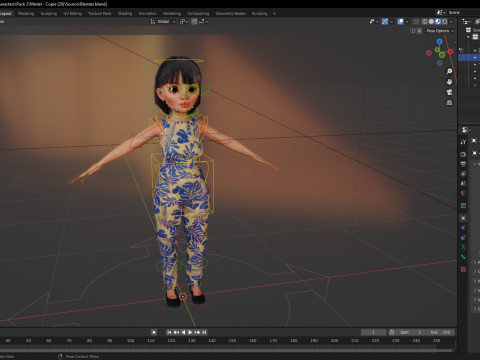The image size is (480, 360).
Task: Open the Scene properties tab
Action: [x=463, y=183]
